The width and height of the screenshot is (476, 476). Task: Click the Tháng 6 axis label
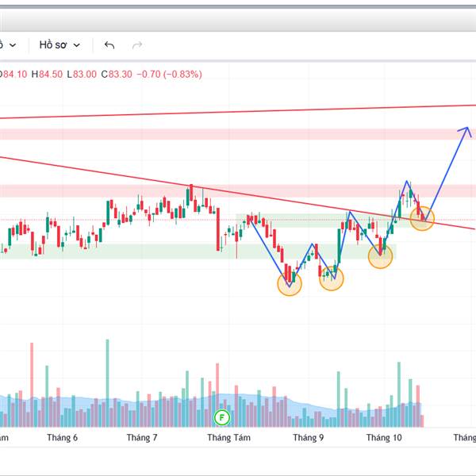pyautogui.click(x=62, y=437)
